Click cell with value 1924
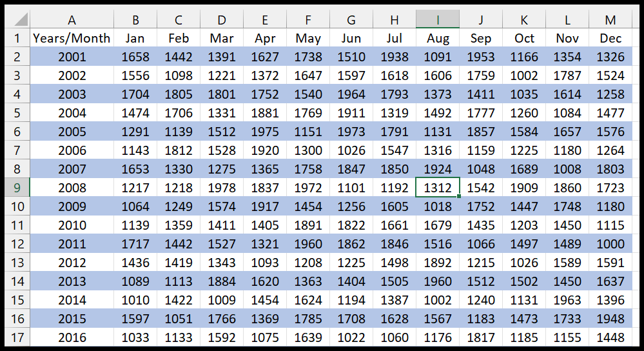The width and height of the screenshot is (644, 351). click(438, 169)
